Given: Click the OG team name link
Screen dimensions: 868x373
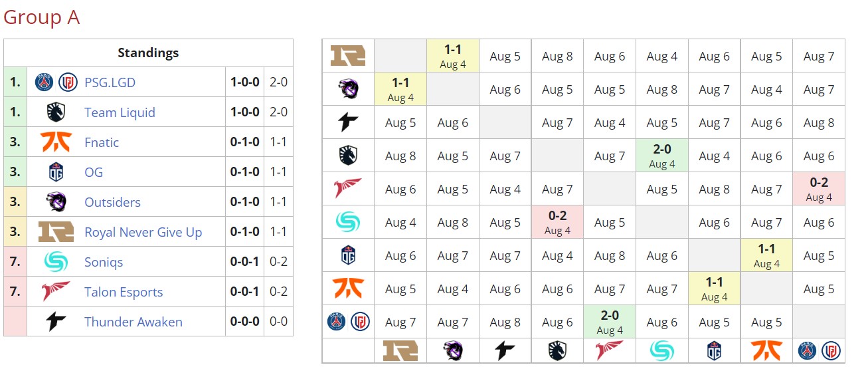Looking at the screenshot, I should coord(94,172).
